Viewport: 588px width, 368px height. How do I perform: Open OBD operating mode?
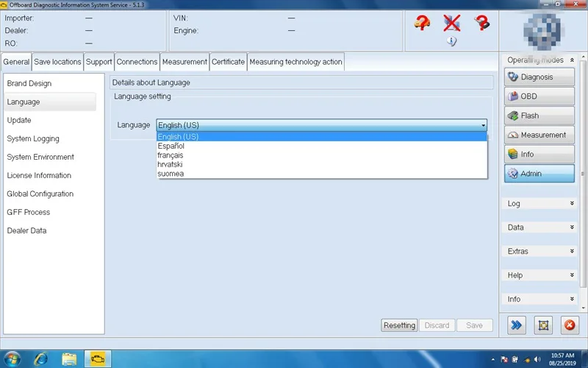click(x=539, y=96)
